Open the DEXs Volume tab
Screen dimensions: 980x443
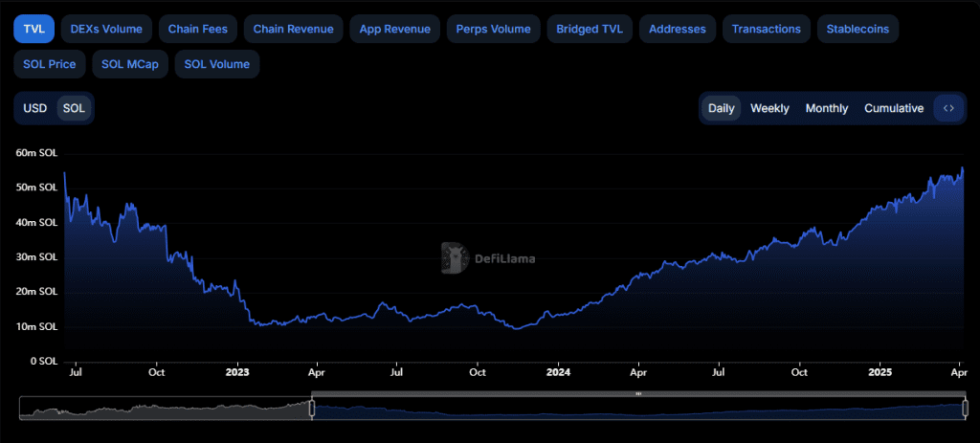106,29
